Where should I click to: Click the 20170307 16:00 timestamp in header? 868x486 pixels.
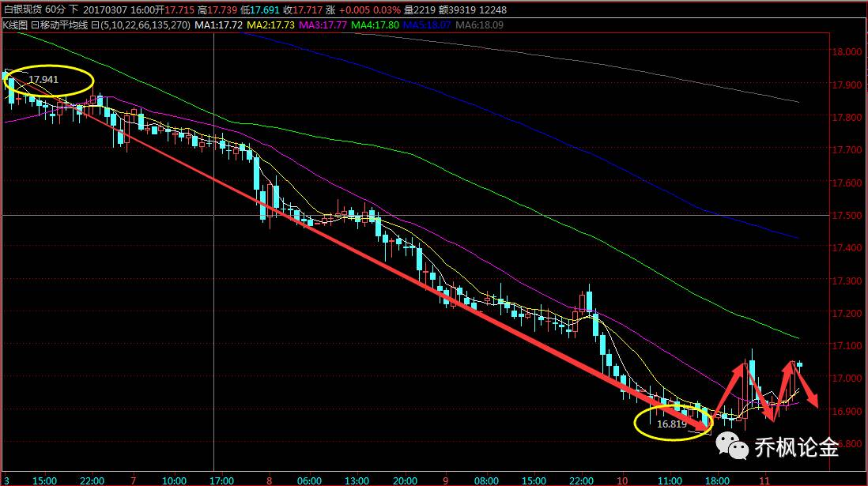119,9
